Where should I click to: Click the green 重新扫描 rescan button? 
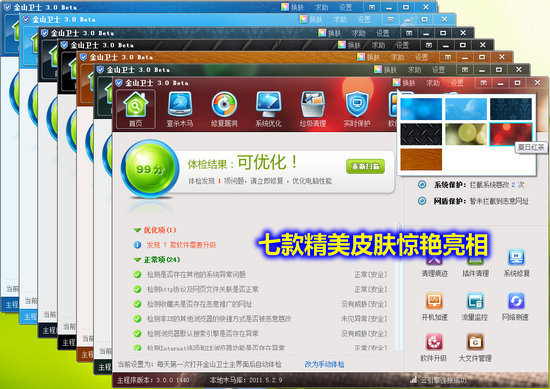pos(365,166)
